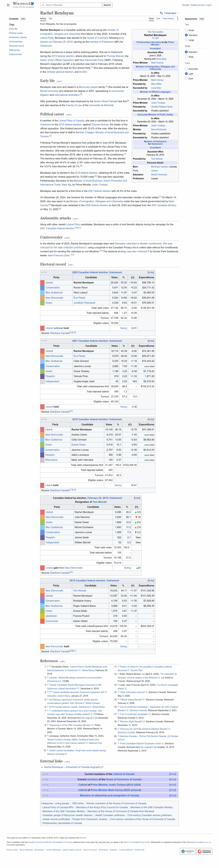Choose the Dark color theme
Viewport: 219px width, 868px height.
186,78
